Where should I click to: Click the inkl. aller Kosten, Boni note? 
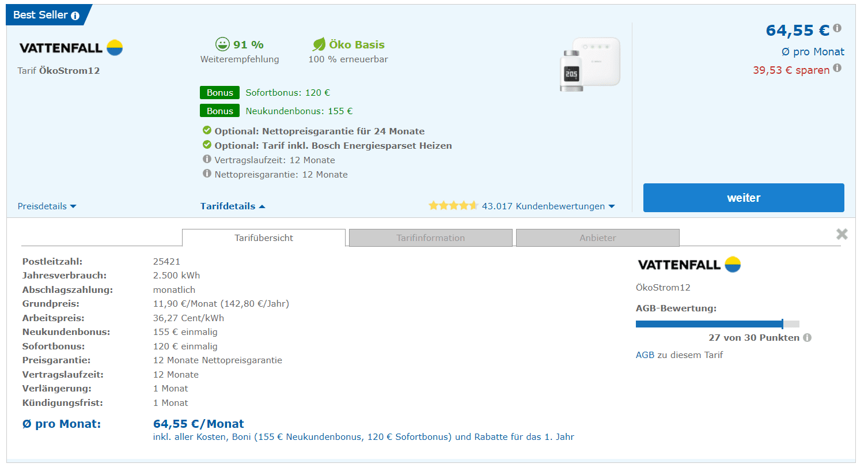(x=363, y=437)
